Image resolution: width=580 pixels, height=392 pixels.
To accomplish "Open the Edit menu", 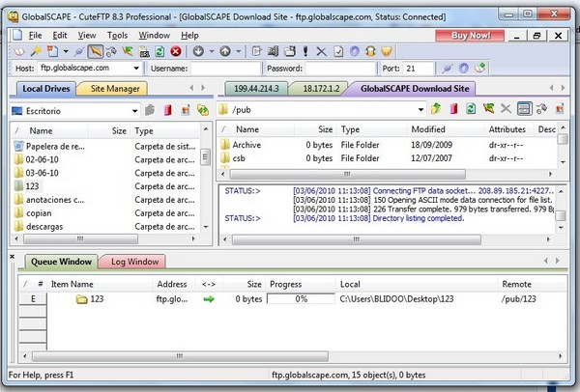I will coord(60,36).
